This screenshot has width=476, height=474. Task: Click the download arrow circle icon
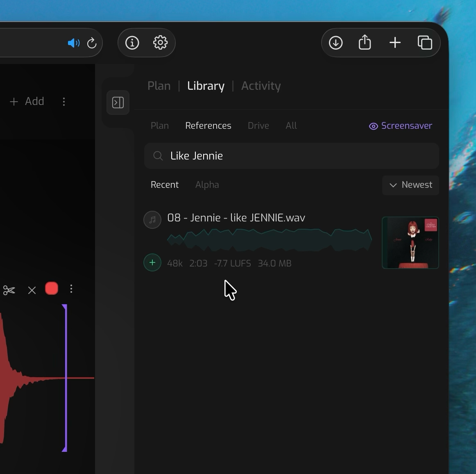(336, 43)
